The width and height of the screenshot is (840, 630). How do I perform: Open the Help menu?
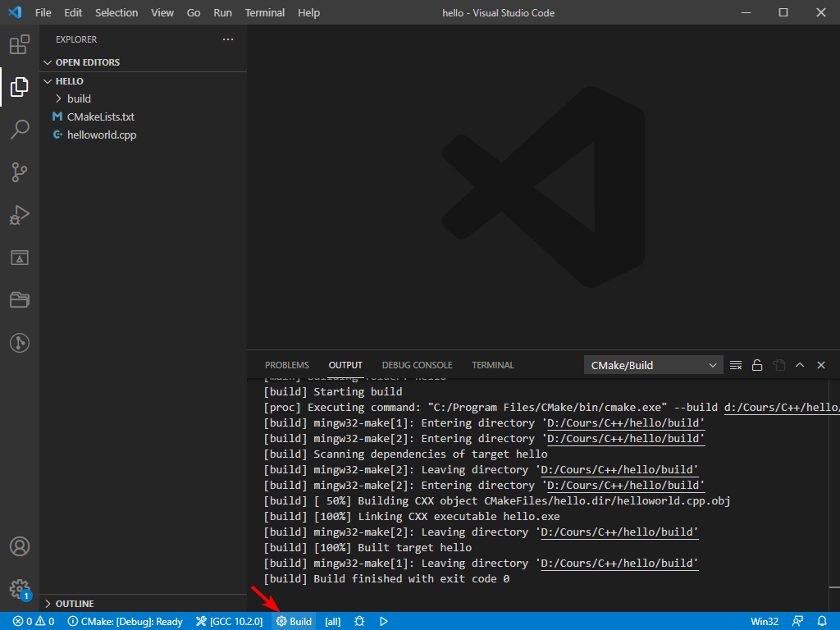[308, 12]
